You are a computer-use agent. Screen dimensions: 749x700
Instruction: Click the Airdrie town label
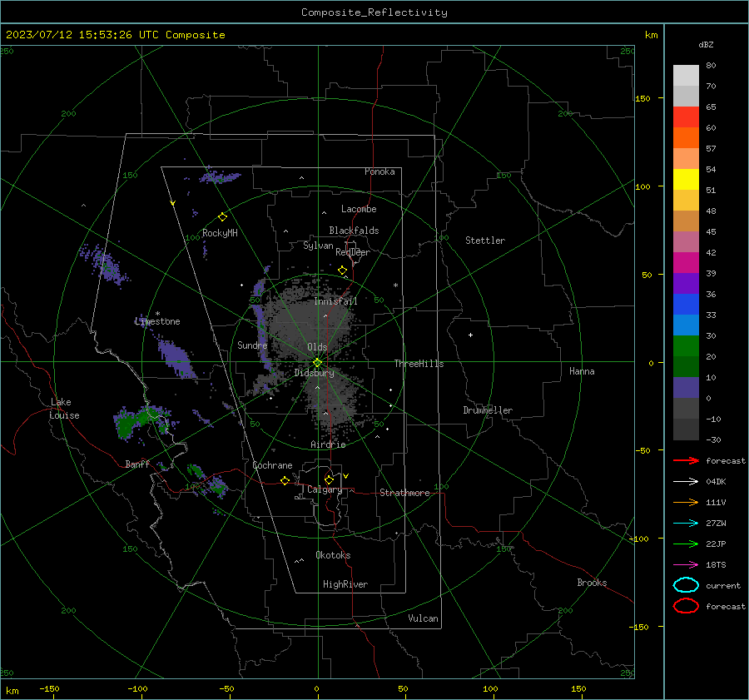328,444
